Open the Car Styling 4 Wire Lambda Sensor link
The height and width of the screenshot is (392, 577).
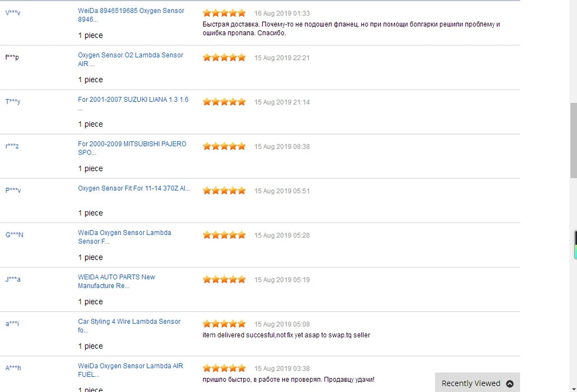[129, 326]
